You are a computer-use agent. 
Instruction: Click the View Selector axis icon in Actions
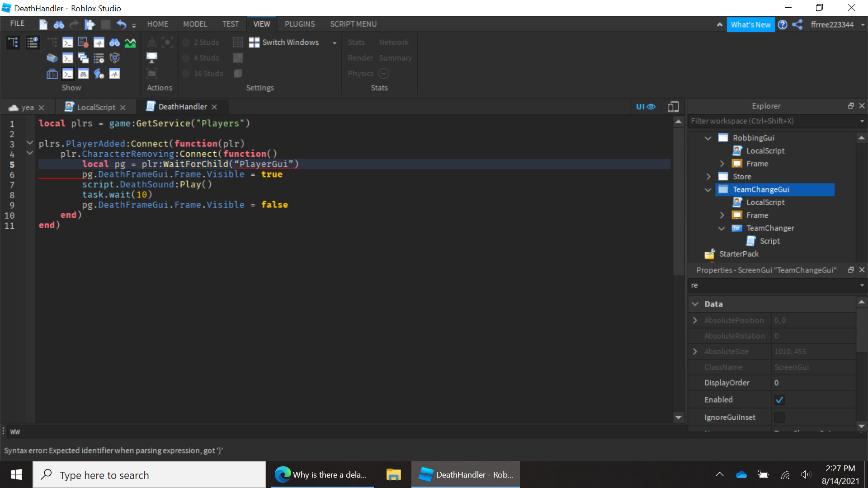click(152, 42)
